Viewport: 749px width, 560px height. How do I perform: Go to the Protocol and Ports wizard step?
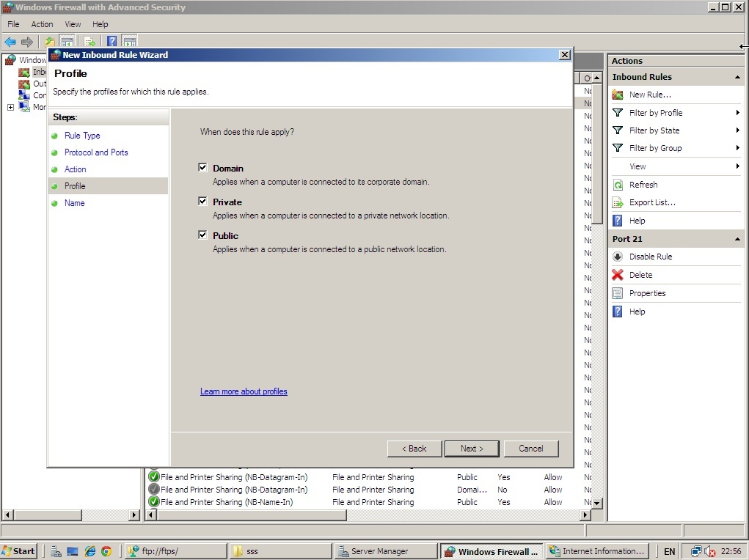(x=96, y=152)
